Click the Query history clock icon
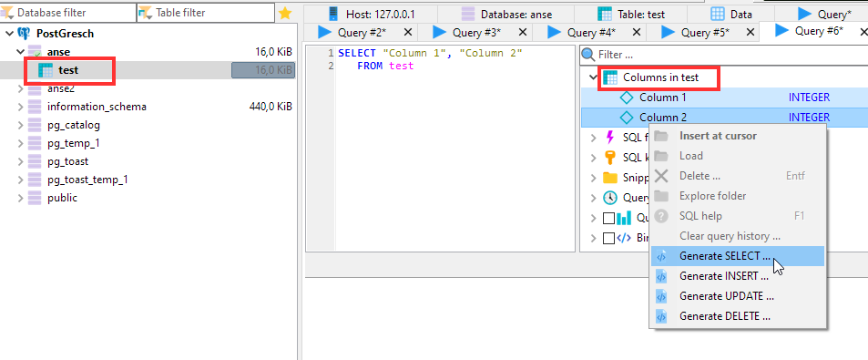The width and height of the screenshot is (868, 360). click(610, 198)
